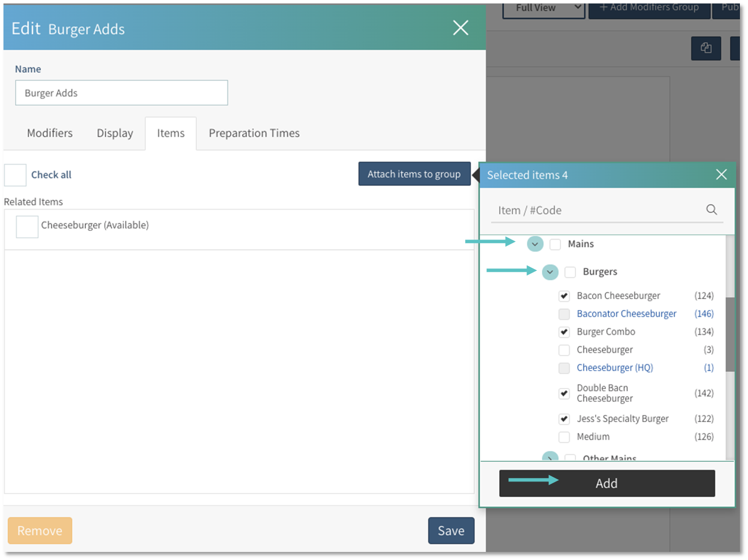Image resolution: width=748 pixels, height=560 pixels.
Task: Uncheck Burger Combo checkbox
Action: [x=564, y=332]
